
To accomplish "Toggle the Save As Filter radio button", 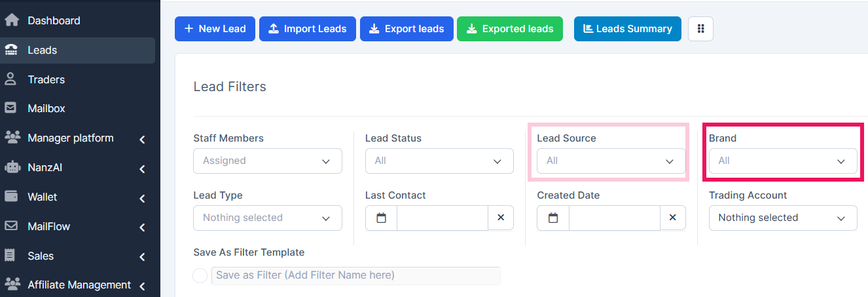I will (200, 276).
